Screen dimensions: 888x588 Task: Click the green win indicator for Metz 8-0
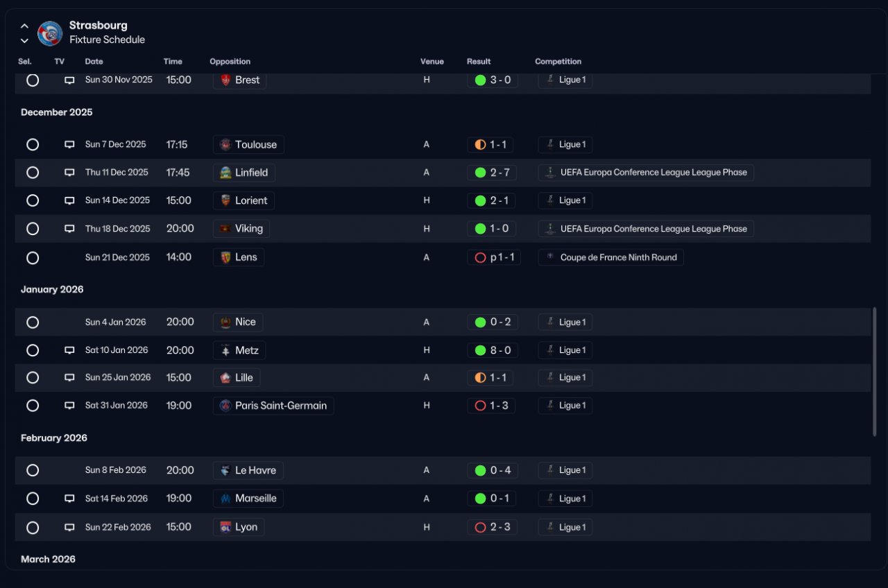(x=480, y=350)
